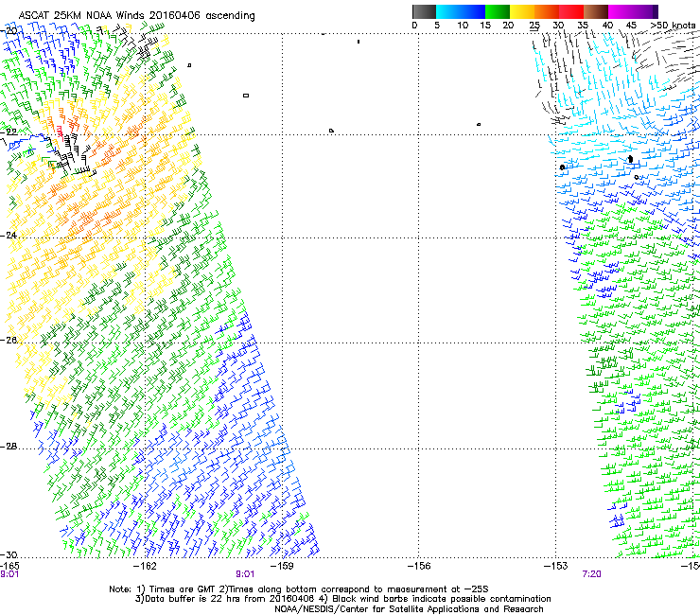Viewport: 700px width, 615px height.
Task: Click the '-156' longitude axis label
Action: click(419, 566)
